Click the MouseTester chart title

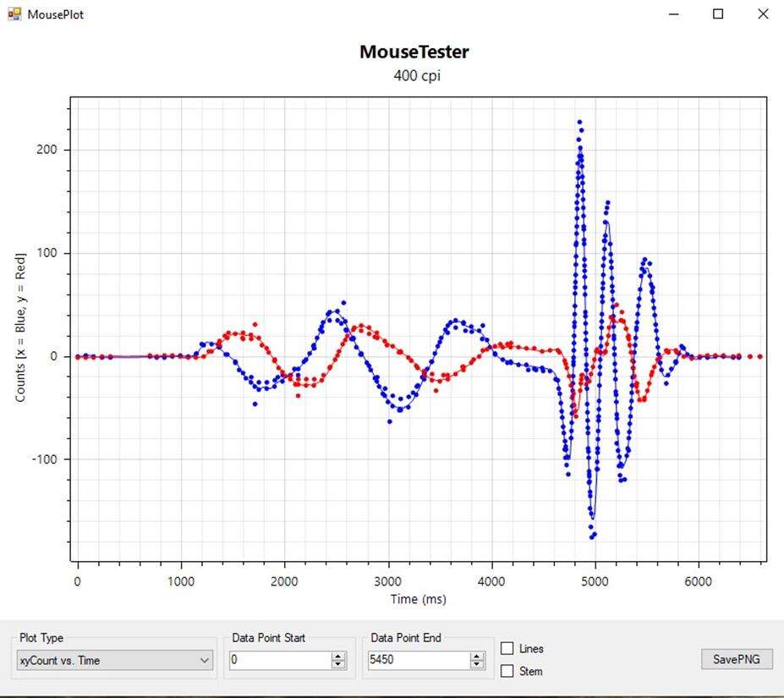[414, 52]
